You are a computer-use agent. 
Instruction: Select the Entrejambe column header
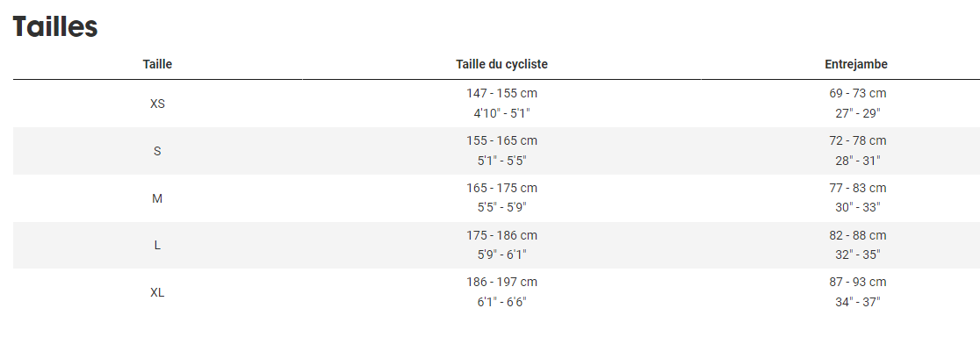point(856,64)
